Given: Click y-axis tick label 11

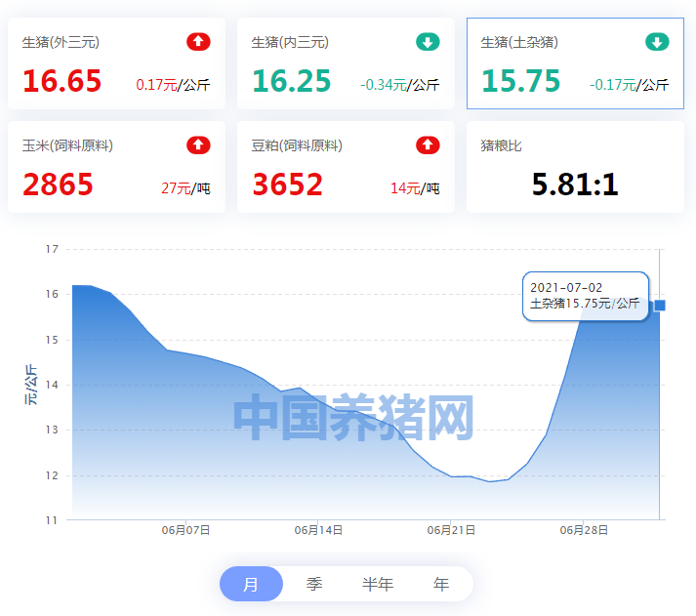Looking at the screenshot, I should click(52, 520).
